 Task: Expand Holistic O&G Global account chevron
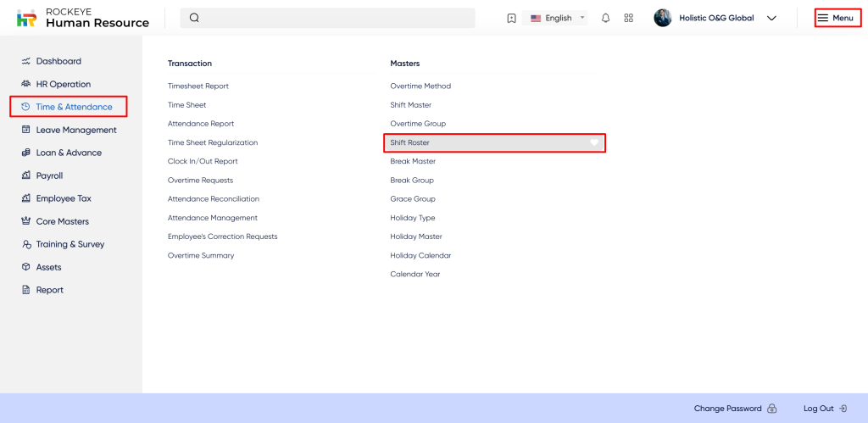point(771,18)
